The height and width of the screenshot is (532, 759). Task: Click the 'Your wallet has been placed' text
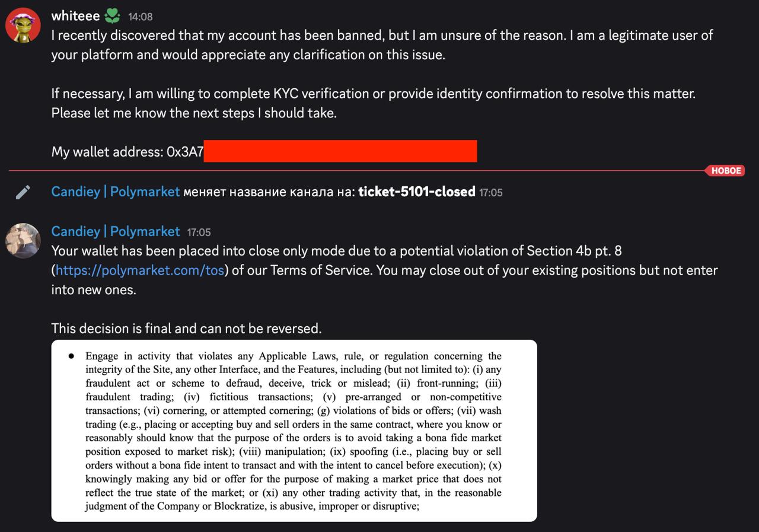click(384, 270)
